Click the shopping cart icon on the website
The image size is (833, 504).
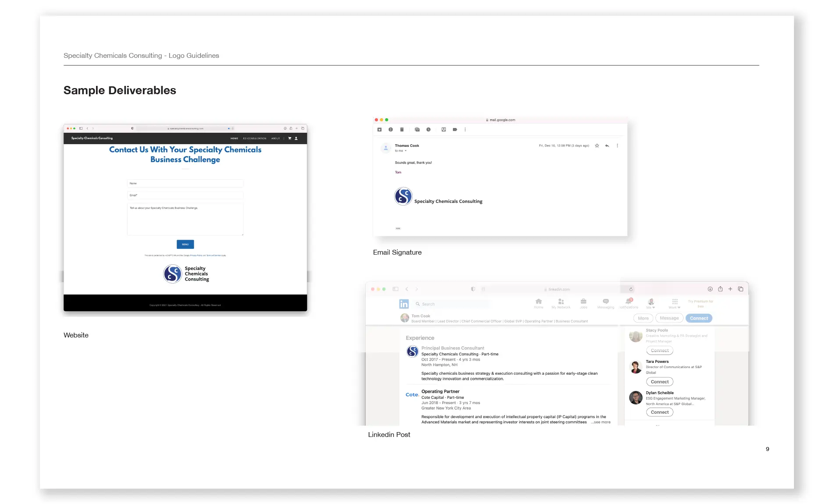click(x=290, y=138)
